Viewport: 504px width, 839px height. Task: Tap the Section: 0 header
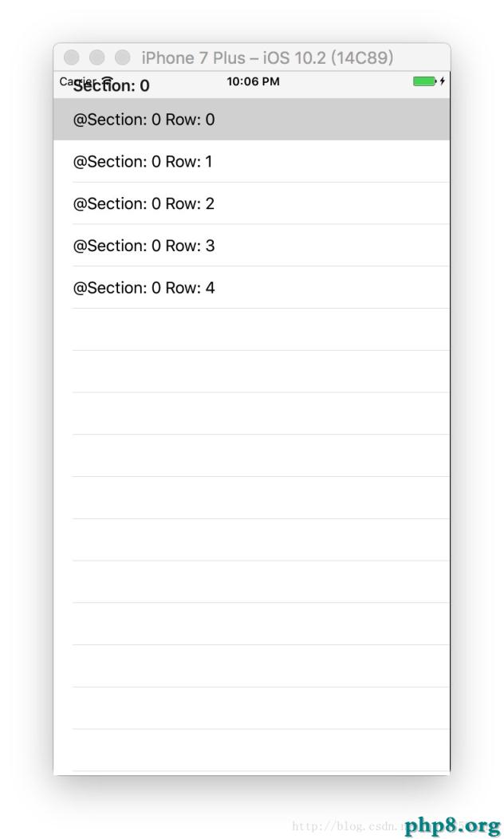[112, 86]
